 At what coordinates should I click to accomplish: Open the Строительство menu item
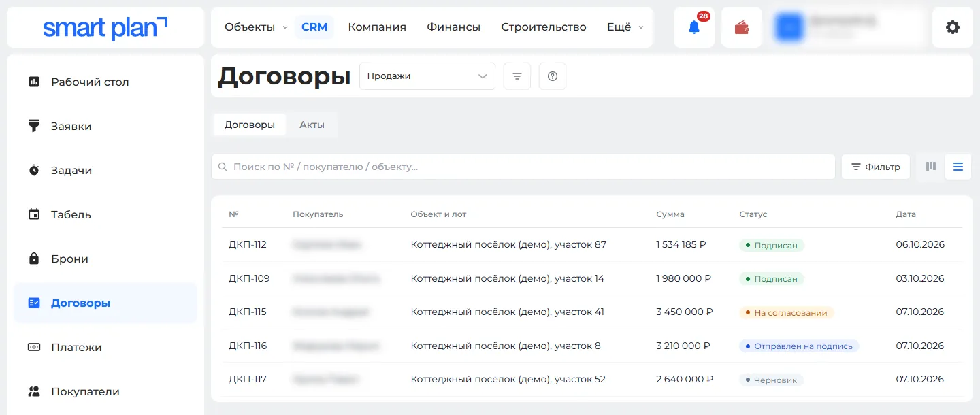coord(544,27)
